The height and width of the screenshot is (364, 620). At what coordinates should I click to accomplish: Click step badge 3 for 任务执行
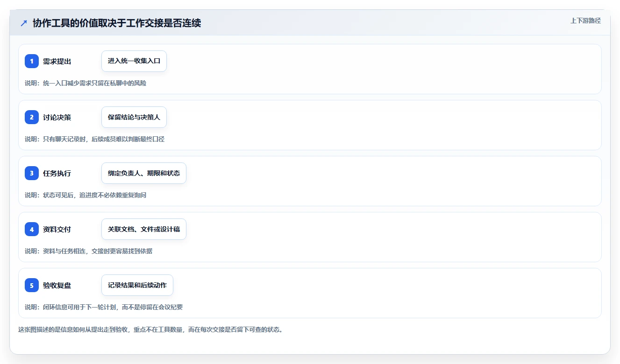point(32,173)
